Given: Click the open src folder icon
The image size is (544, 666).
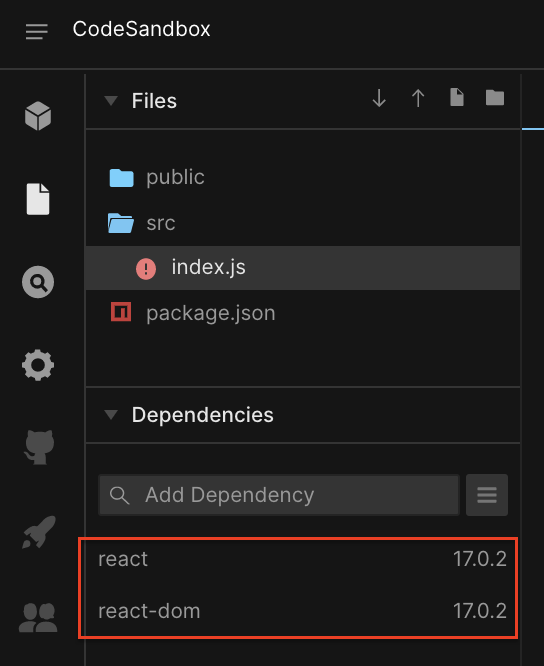Looking at the screenshot, I should click(121, 223).
